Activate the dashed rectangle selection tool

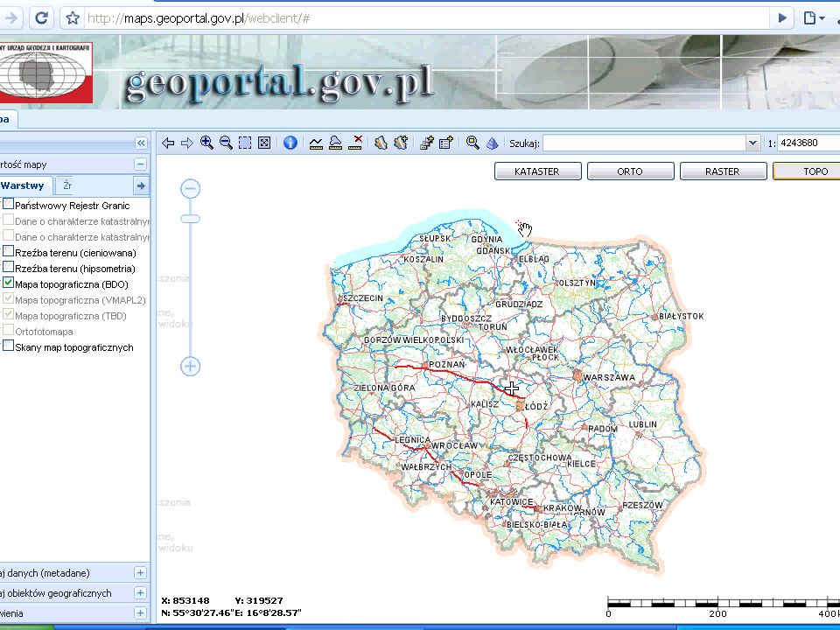245,143
